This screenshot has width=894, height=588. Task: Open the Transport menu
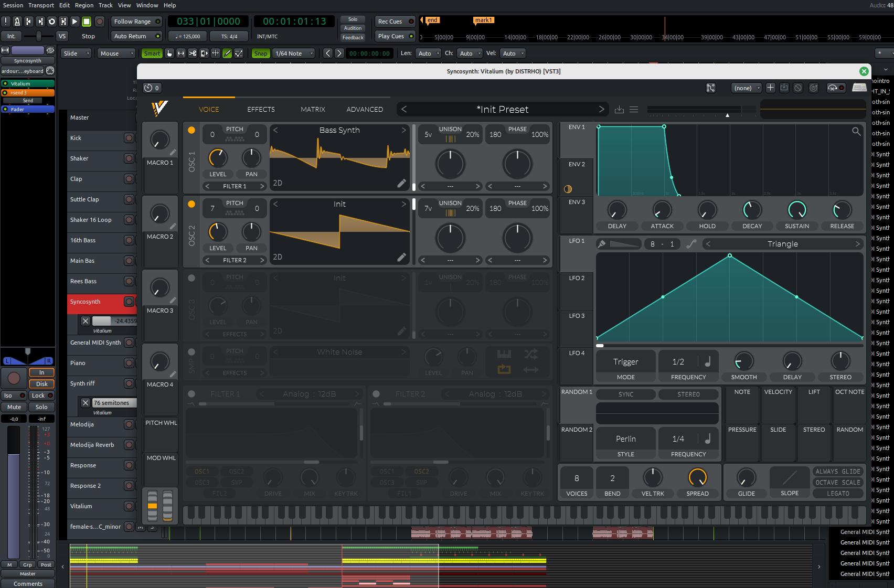pyautogui.click(x=41, y=5)
